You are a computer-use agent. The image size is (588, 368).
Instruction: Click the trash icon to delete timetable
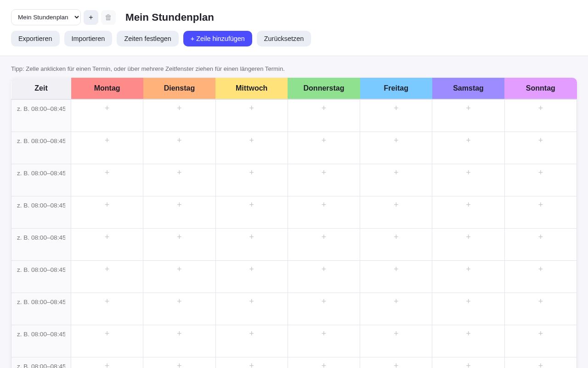(108, 17)
